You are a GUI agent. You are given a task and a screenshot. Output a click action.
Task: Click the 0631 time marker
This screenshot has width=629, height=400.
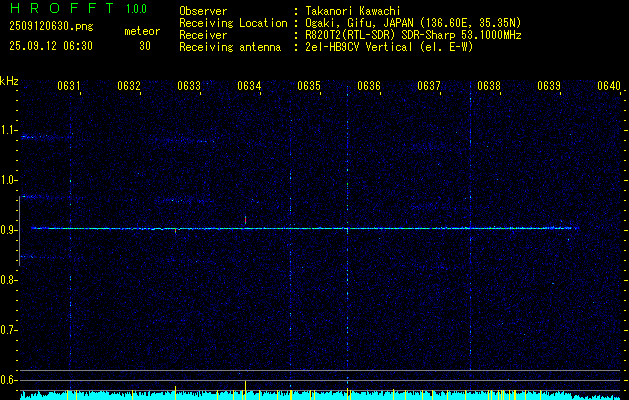(x=69, y=85)
